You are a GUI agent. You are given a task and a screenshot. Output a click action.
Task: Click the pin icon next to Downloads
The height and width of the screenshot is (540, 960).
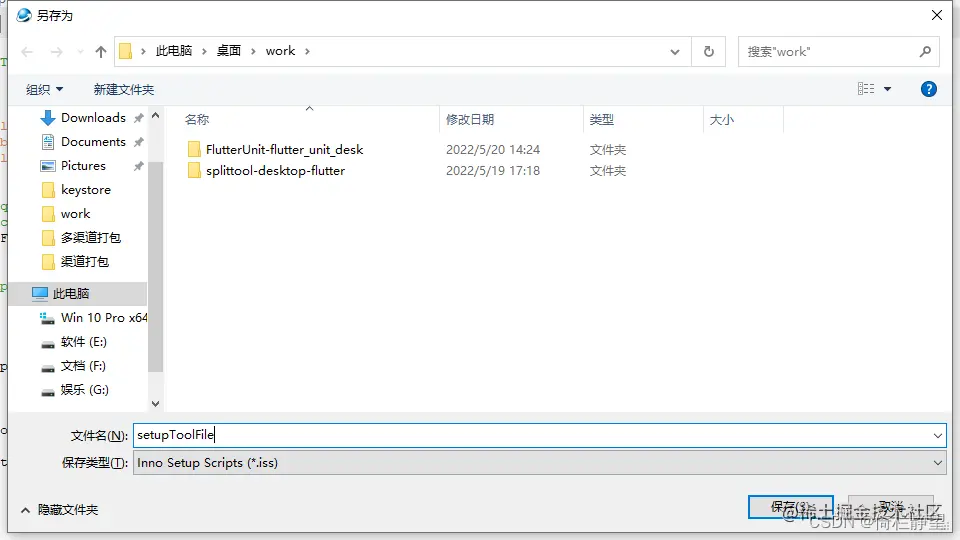coord(139,118)
